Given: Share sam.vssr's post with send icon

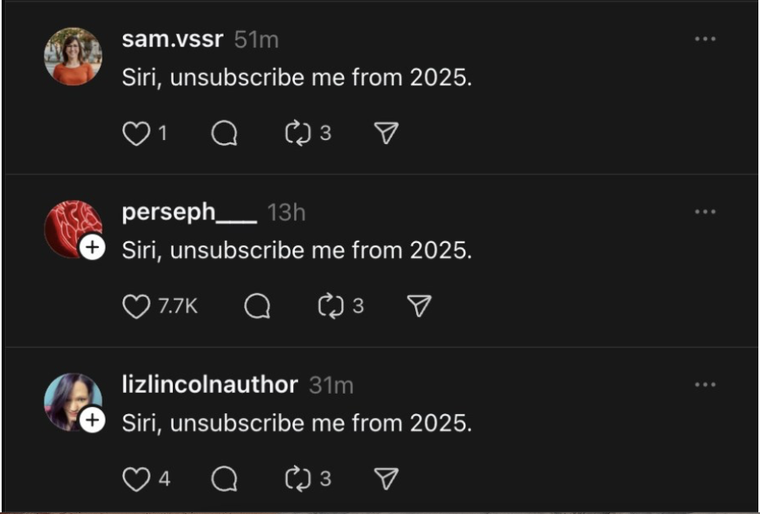Looking at the screenshot, I should click(386, 133).
